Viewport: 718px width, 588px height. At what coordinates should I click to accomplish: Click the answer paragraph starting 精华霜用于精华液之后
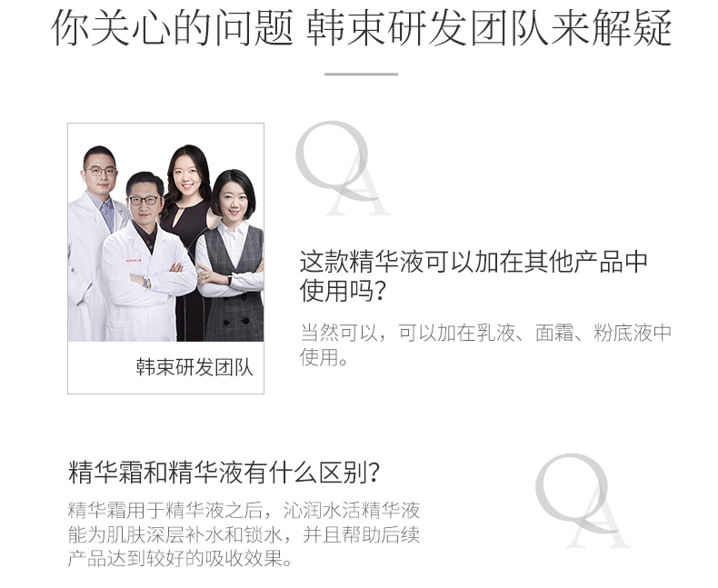pos(244,534)
